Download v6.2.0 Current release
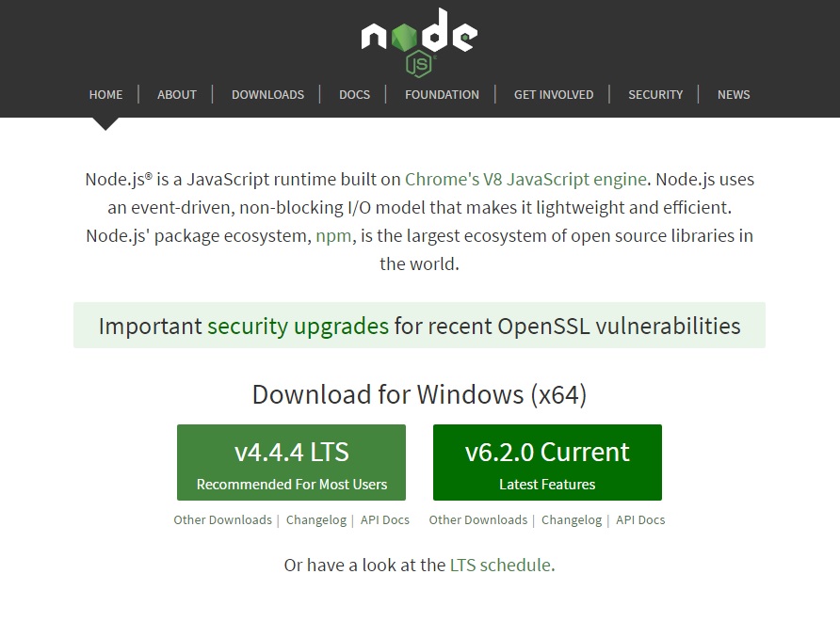Screen dimensions: 840x622 click(x=547, y=462)
